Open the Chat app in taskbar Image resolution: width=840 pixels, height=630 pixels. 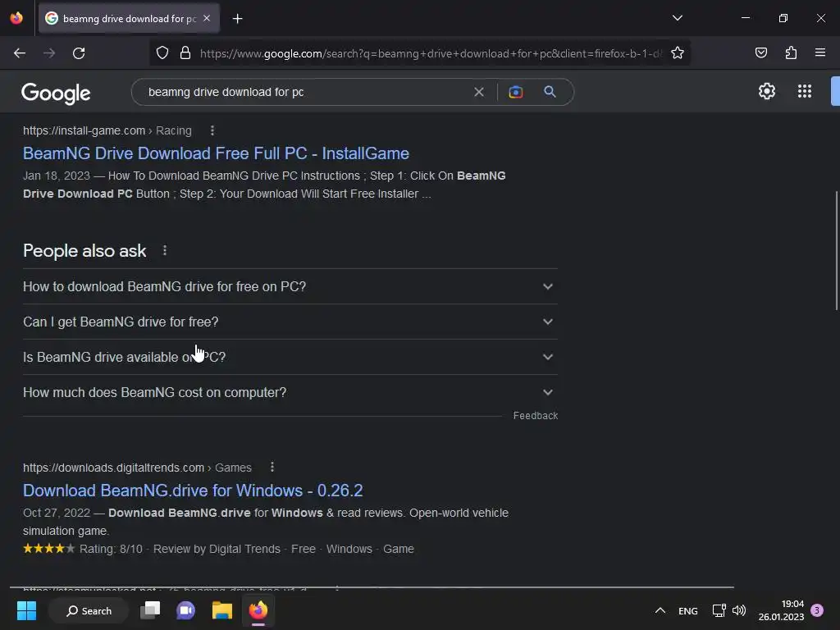click(186, 610)
